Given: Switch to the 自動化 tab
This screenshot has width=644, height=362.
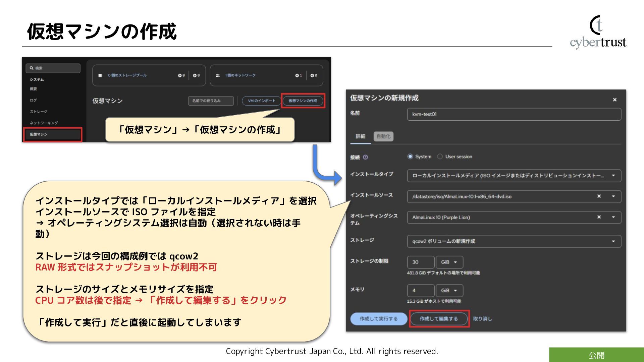Looking at the screenshot, I should [x=383, y=136].
